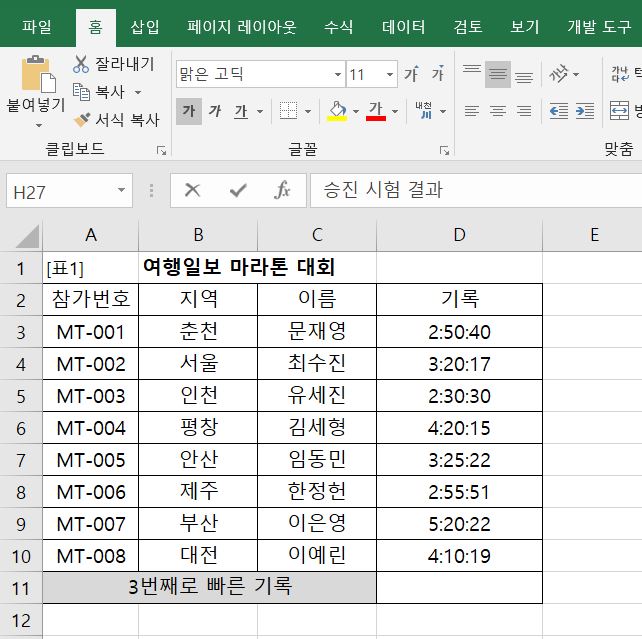The height and width of the screenshot is (639, 642).
Task: Open fill color dropdown arrow
Action: [x=356, y=111]
